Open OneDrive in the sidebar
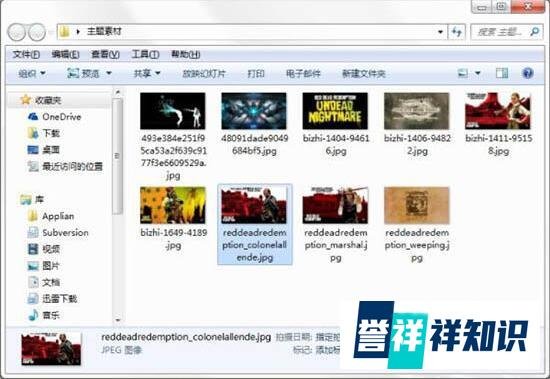 pyautogui.click(x=54, y=117)
